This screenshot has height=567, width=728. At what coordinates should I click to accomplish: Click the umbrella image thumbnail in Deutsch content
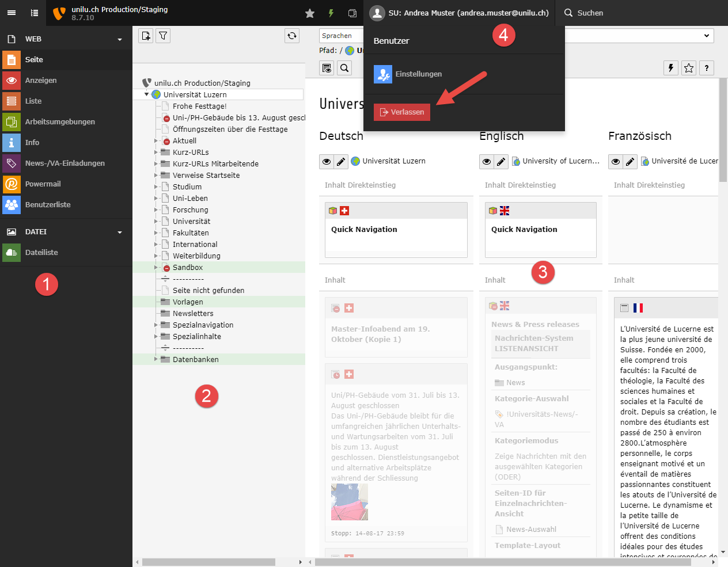pos(350,502)
